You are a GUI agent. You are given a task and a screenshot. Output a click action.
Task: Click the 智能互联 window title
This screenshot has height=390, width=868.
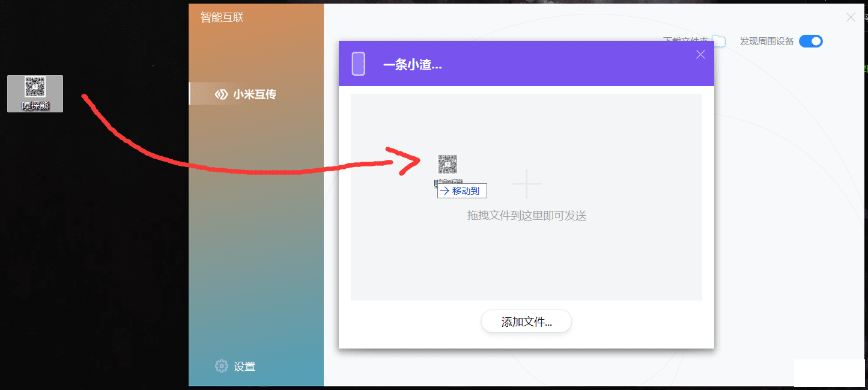click(x=222, y=17)
